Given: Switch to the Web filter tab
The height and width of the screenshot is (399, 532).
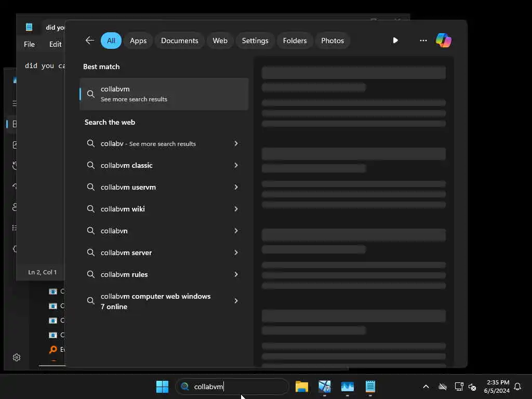Looking at the screenshot, I should click(220, 41).
